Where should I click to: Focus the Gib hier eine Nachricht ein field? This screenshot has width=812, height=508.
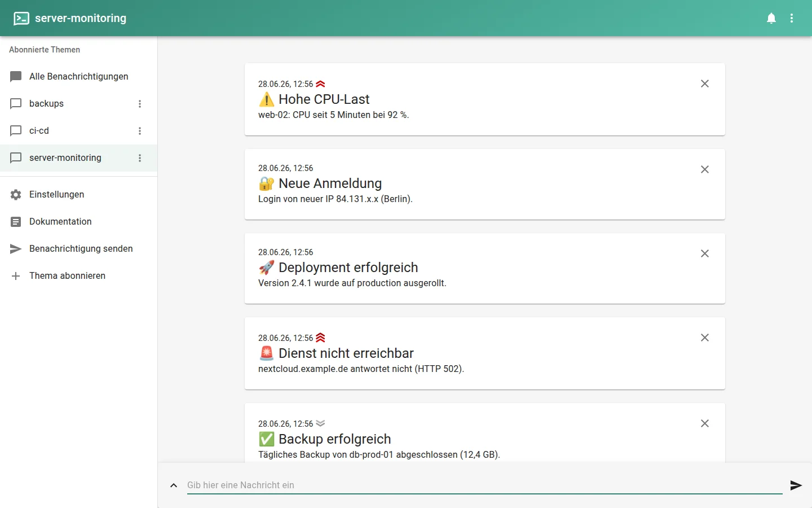coord(484,485)
